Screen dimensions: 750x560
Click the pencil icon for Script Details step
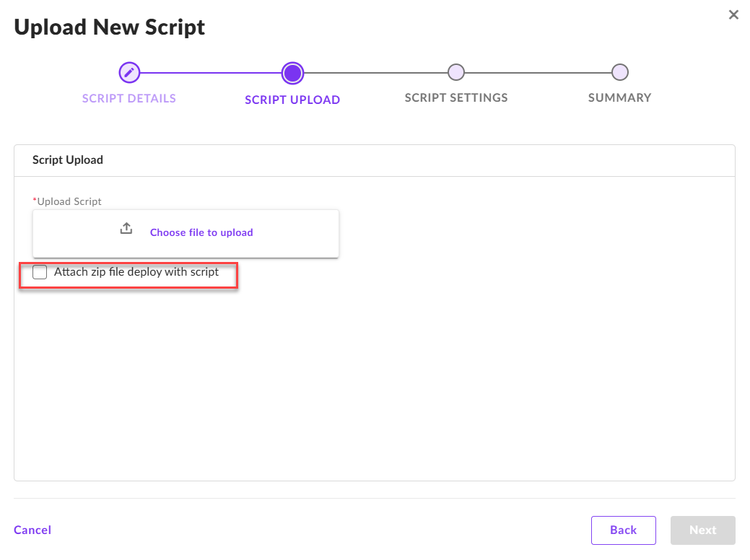[x=129, y=72]
